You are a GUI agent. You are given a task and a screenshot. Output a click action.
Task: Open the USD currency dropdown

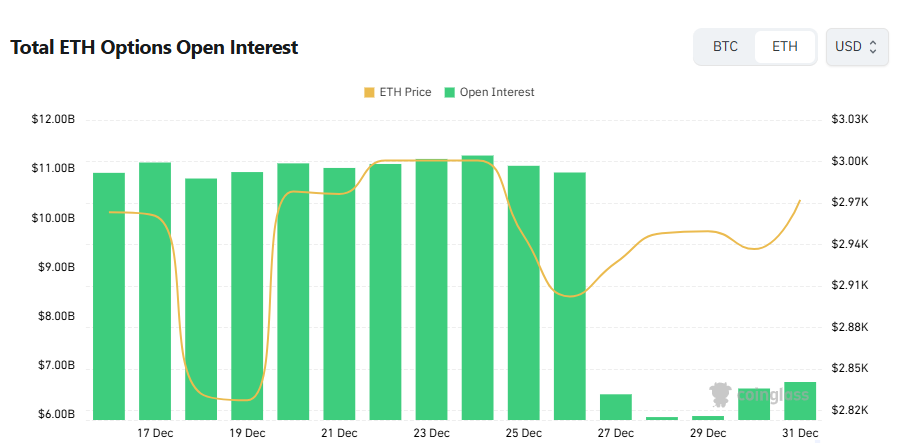pos(857,47)
